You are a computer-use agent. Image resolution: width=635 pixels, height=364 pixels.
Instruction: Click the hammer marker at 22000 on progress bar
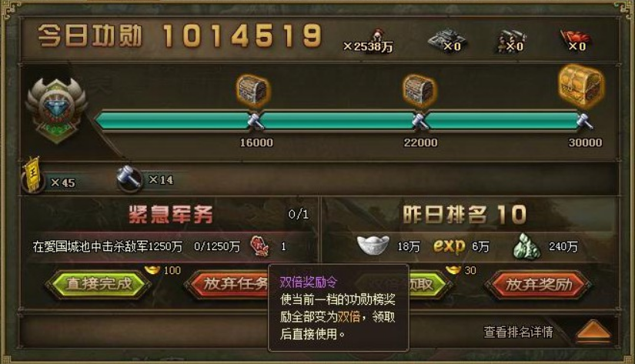420,121
